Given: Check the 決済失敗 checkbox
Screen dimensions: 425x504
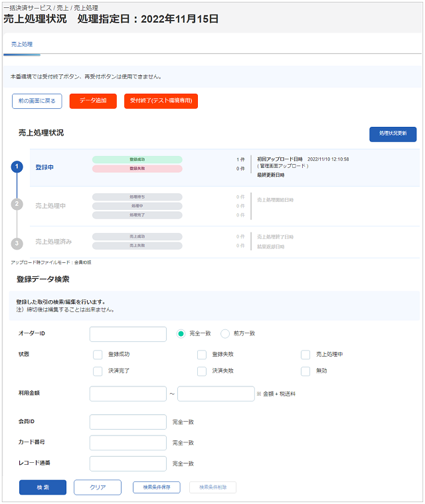Looking at the screenshot, I should point(202,371).
